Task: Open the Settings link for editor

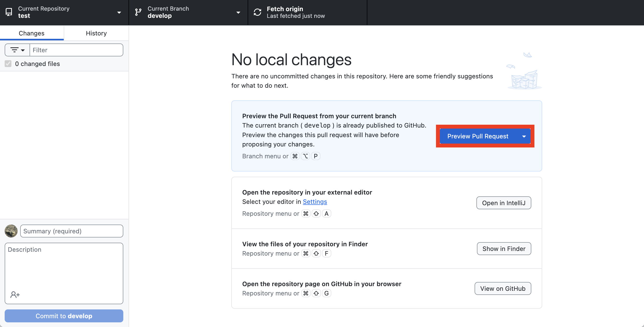Action: pos(315,202)
